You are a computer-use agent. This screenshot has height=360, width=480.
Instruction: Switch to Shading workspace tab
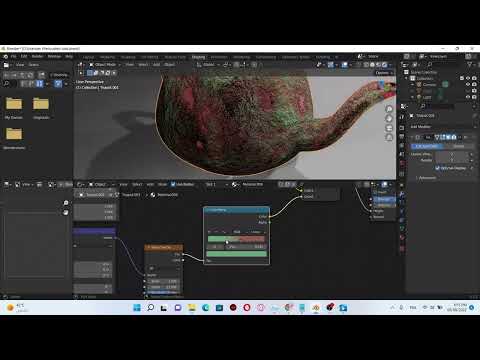pyautogui.click(x=198, y=57)
